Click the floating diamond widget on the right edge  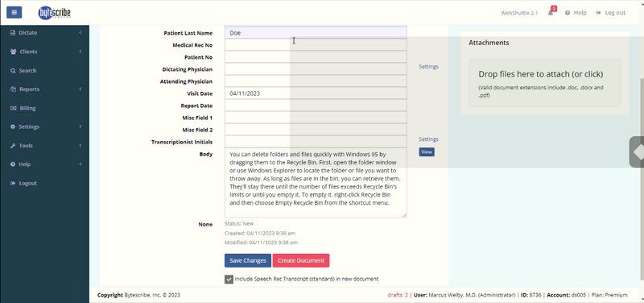pyautogui.click(x=637, y=152)
